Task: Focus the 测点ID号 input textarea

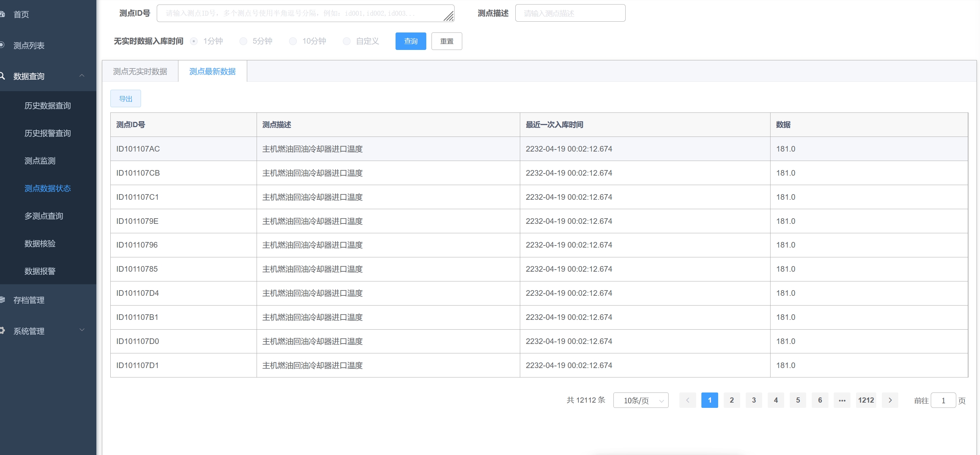Action: (305, 13)
